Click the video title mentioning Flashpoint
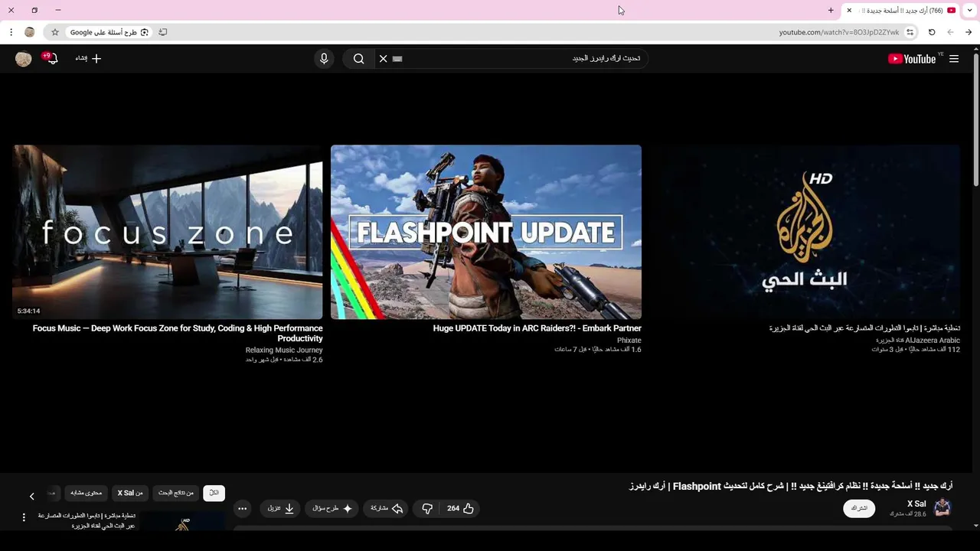Screen dimensions: 980x551 click(x=791, y=486)
